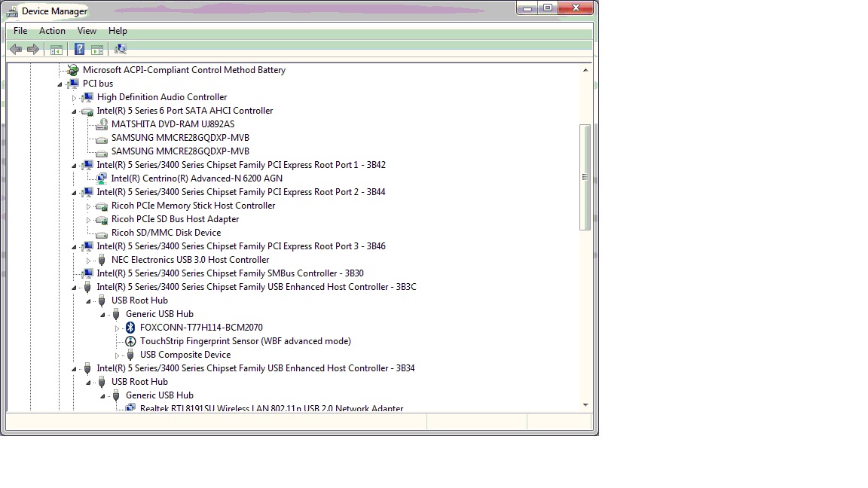This screenshot has width=868, height=488.
Task: Click the SMBus Controller device icon
Action: (87, 273)
